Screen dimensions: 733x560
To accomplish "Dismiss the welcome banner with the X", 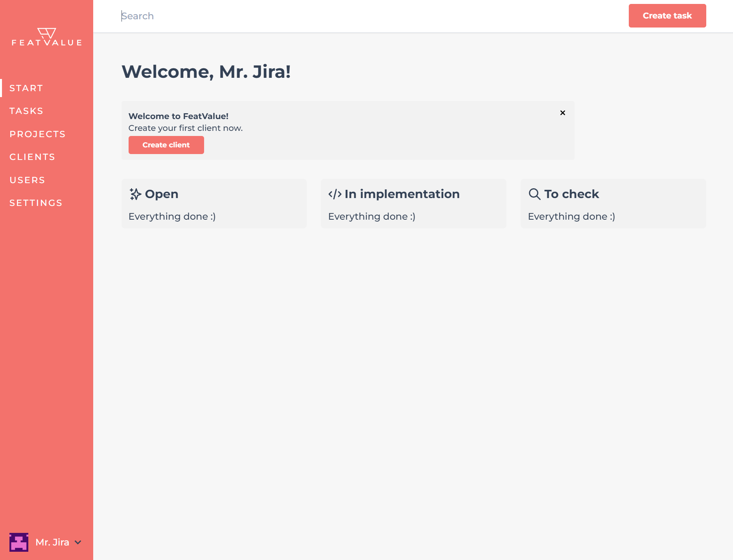I will (x=563, y=113).
